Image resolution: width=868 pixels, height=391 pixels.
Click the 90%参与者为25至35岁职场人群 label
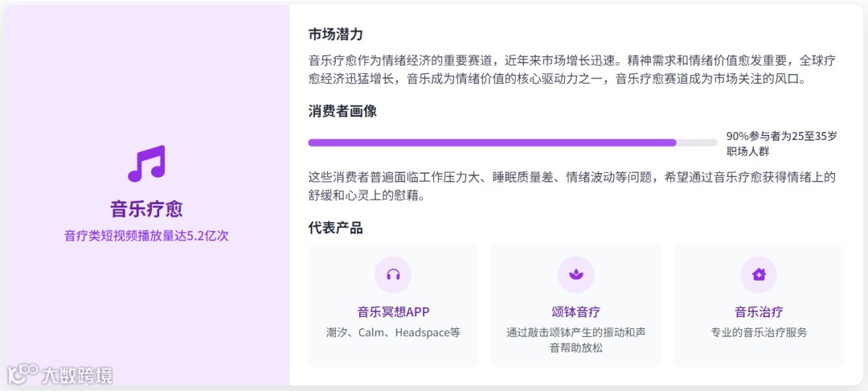pos(782,144)
